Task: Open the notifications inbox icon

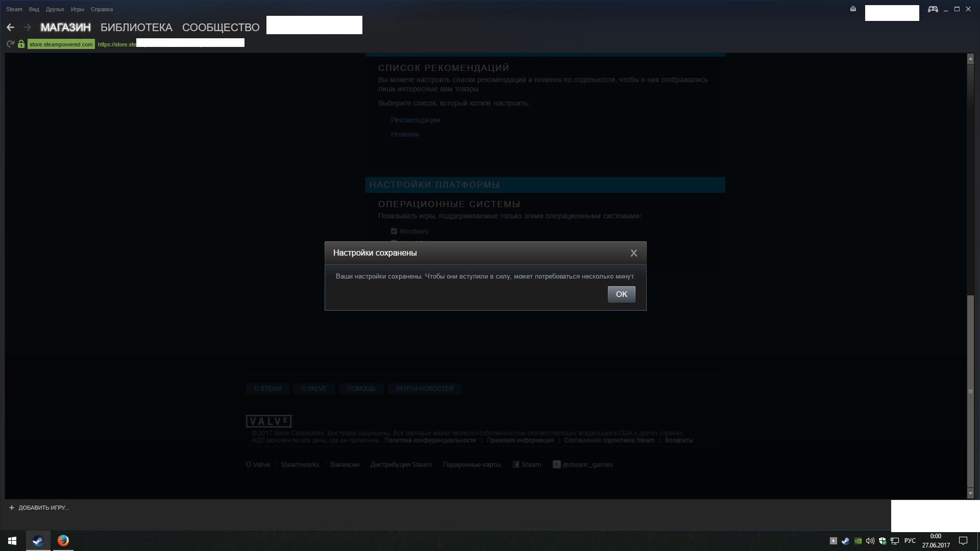Action: point(853,9)
